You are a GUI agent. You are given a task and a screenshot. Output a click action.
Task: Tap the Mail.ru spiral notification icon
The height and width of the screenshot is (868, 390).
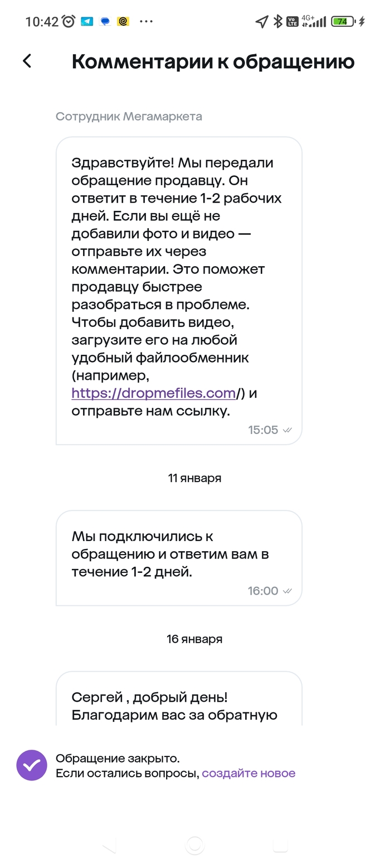123,21
